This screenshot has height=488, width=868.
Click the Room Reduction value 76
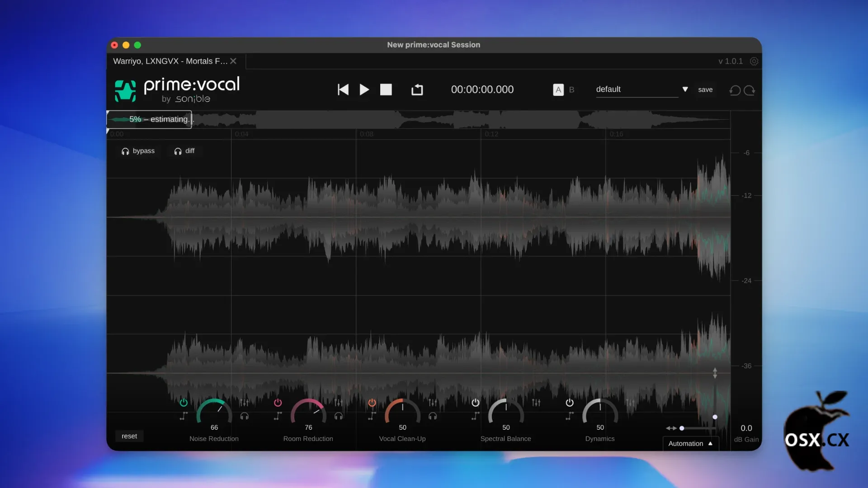coord(308,427)
